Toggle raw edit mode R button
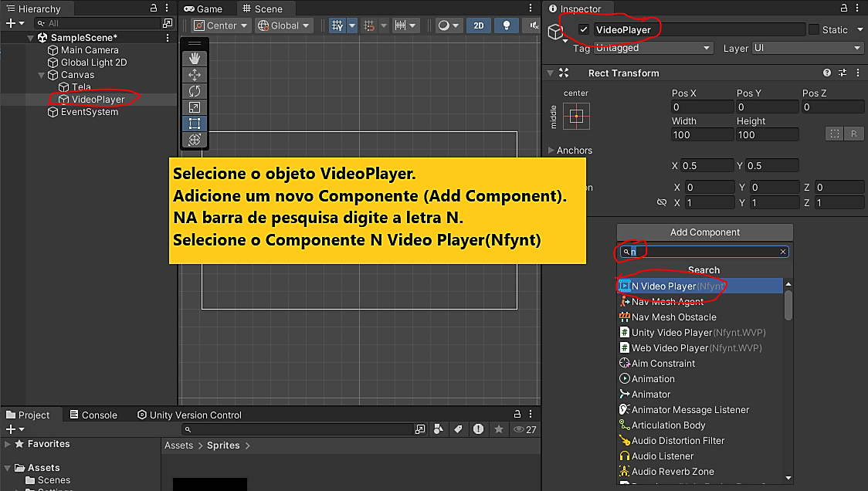868x491 pixels. point(854,134)
